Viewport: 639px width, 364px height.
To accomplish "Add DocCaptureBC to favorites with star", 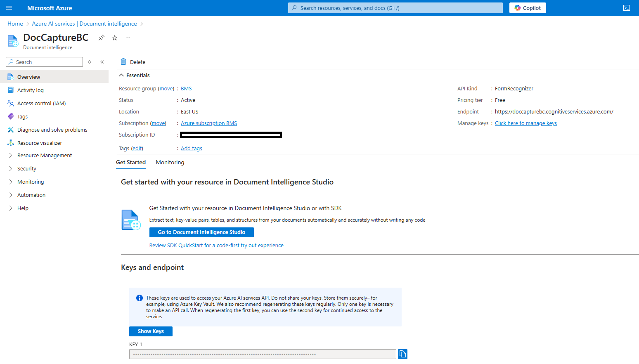I will tap(115, 38).
